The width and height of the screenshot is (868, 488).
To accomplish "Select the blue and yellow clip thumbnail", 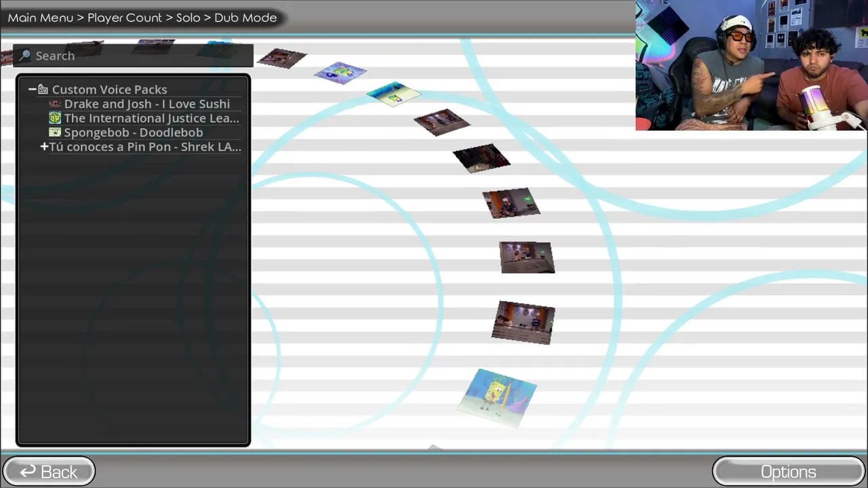I will tap(393, 94).
